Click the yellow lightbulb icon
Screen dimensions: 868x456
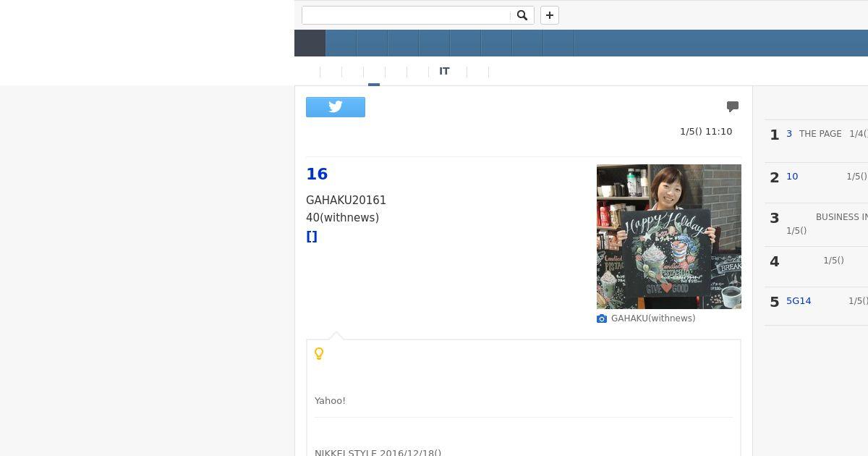pos(319,353)
